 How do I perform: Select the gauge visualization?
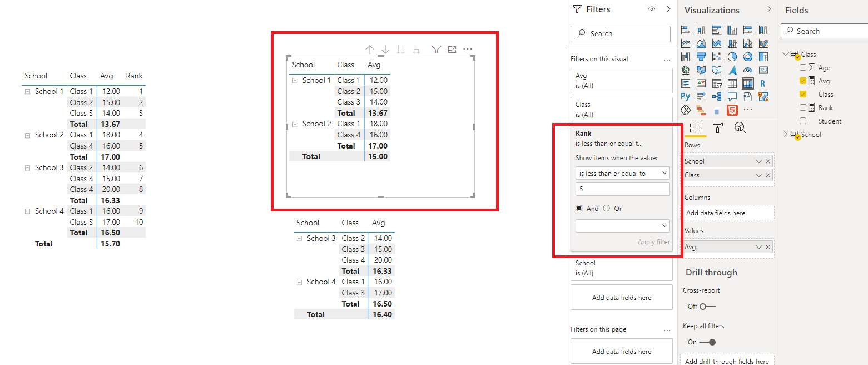pyautogui.click(x=748, y=70)
